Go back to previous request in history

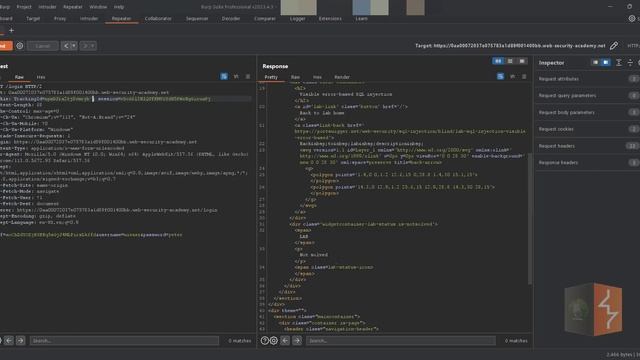(x=66, y=46)
